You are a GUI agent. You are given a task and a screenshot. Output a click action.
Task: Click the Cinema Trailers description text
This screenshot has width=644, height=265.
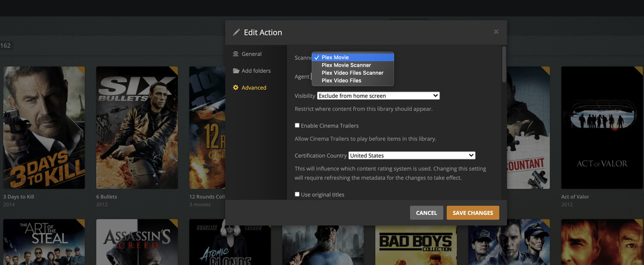pyautogui.click(x=365, y=139)
